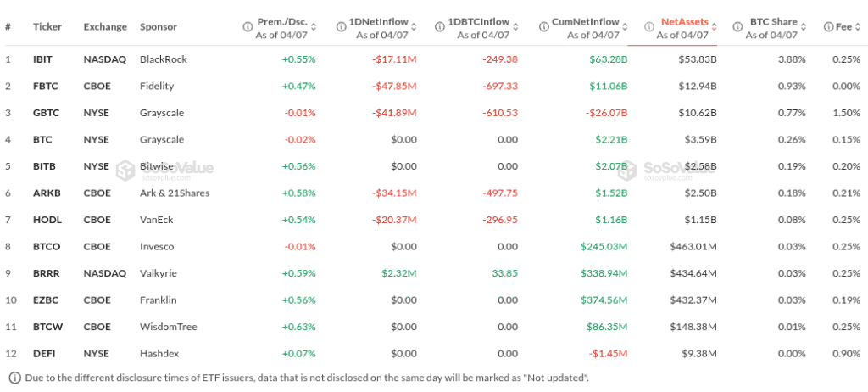Toggle sort arrows on Fee column
The image size is (868, 392).
click(858, 27)
